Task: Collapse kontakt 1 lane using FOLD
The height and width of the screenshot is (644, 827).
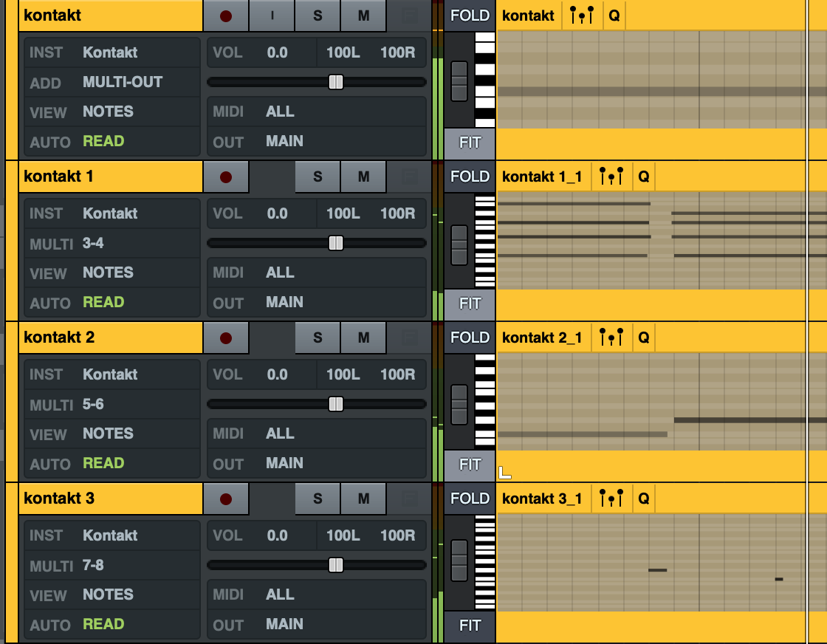Action: tap(470, 177)
